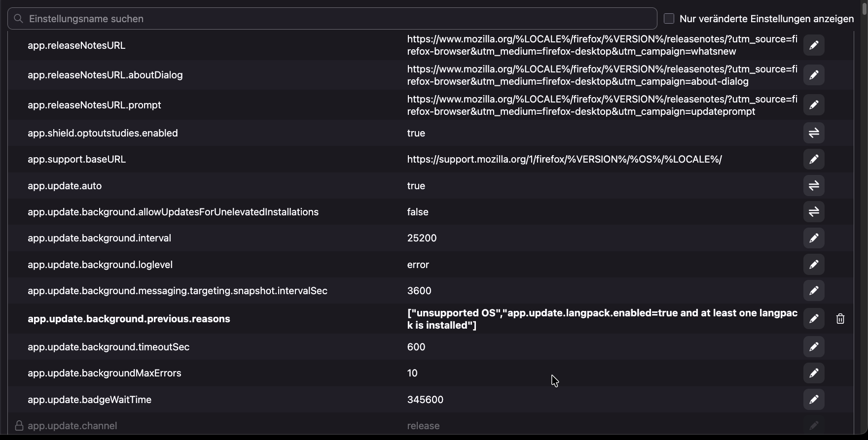This screenshot has width=868, height=440.
Task: Edit app.update.badgeWaitTime preference
Action: pyautogui.click(x=814, y=400)
